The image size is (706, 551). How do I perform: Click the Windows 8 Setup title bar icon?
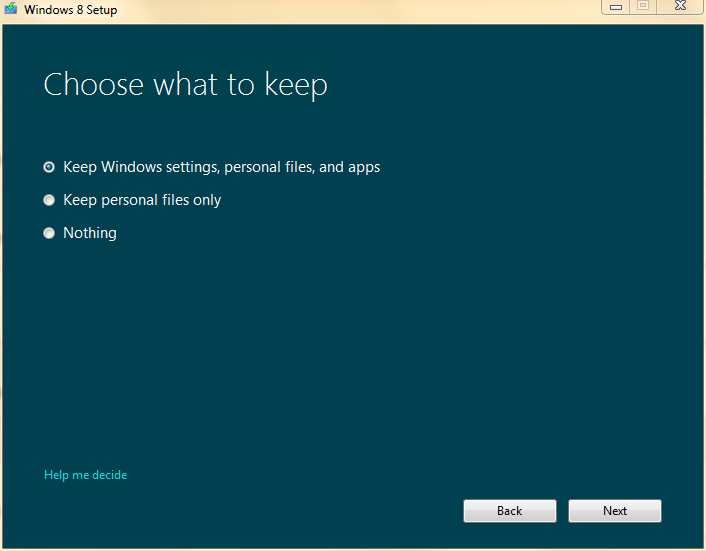coord(10,8)
